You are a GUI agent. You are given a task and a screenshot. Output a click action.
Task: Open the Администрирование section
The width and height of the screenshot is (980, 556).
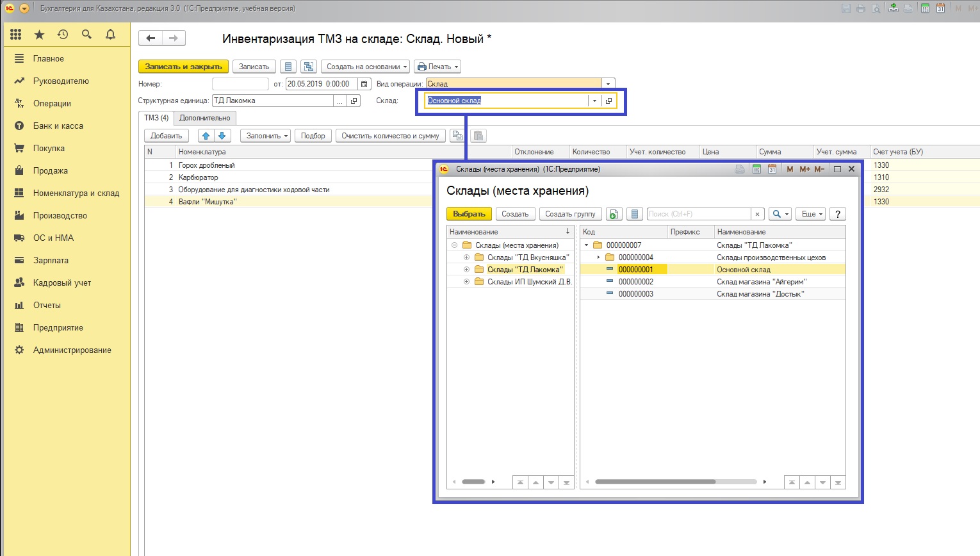pos(72,350)
